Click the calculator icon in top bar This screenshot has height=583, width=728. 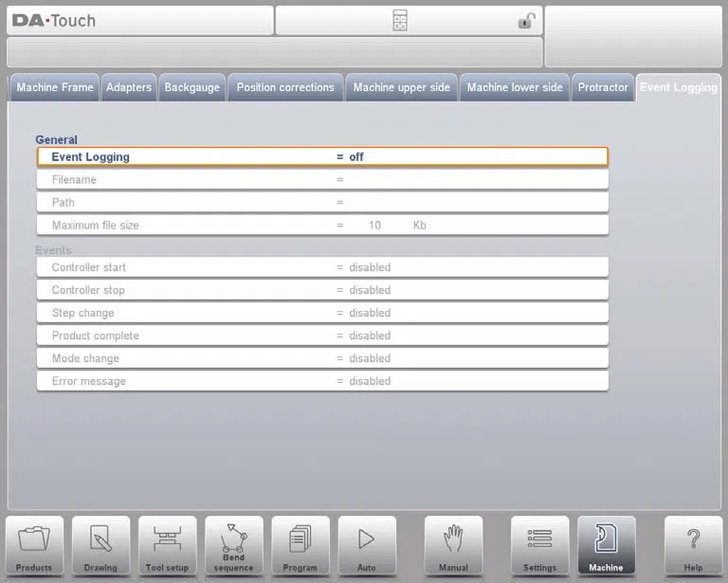[x=400, y=21]
